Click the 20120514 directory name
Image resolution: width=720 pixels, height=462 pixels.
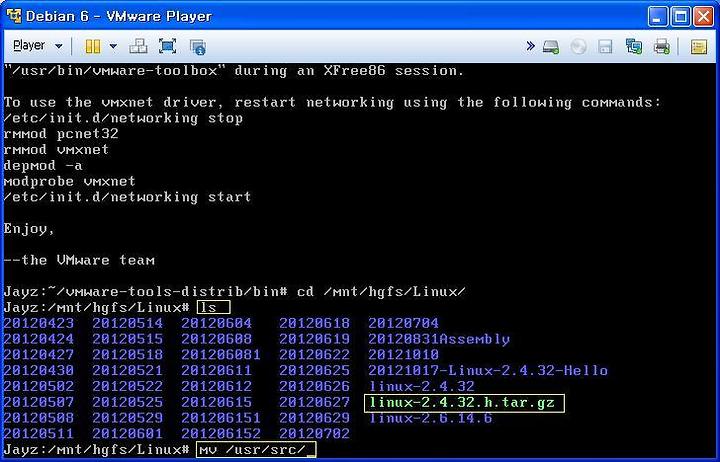[128, 323]
